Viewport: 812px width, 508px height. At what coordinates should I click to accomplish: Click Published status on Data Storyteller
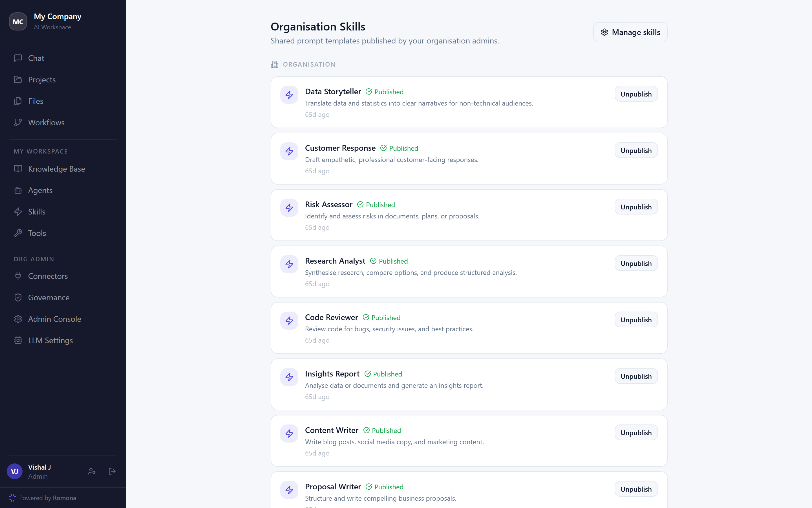tap(385, 92)
